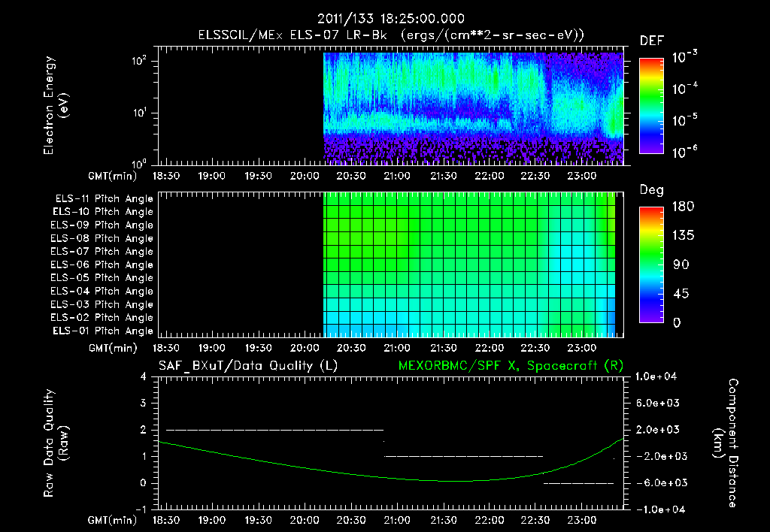Click the SAF_BXuT/Data Quality (L) legend

pyautogui.click(x=248, y=366)
